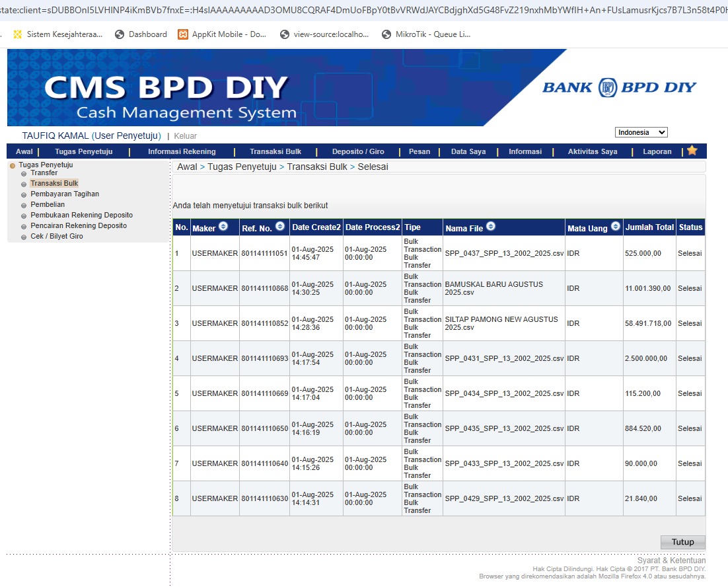Open the Informasi menu
The height and width of the screenshot is (587, 728).
[x=525, y=151]
